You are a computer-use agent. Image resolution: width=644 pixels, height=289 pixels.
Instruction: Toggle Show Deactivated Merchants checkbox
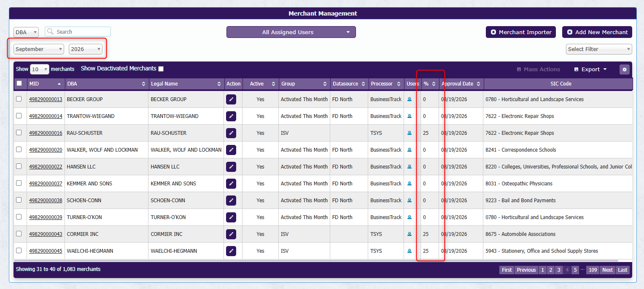pyautogui.click(x=161, y=69)
